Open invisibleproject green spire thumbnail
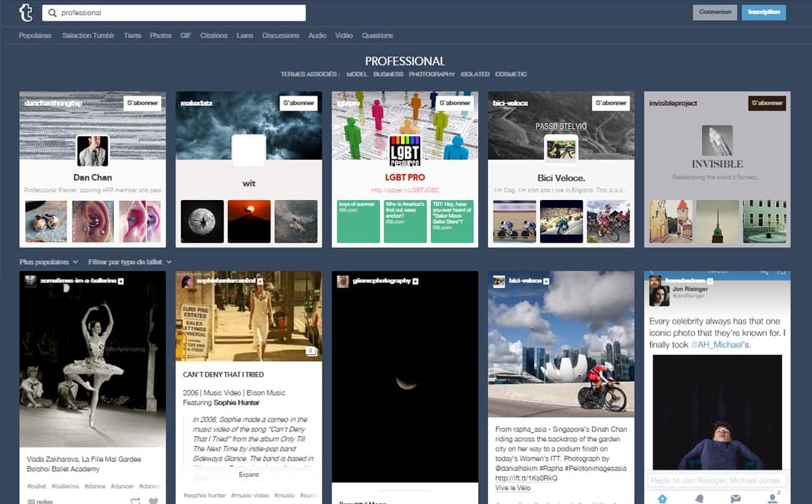Image resolution: width=812 pixels, height=504 pixels. tap(717, 221)
